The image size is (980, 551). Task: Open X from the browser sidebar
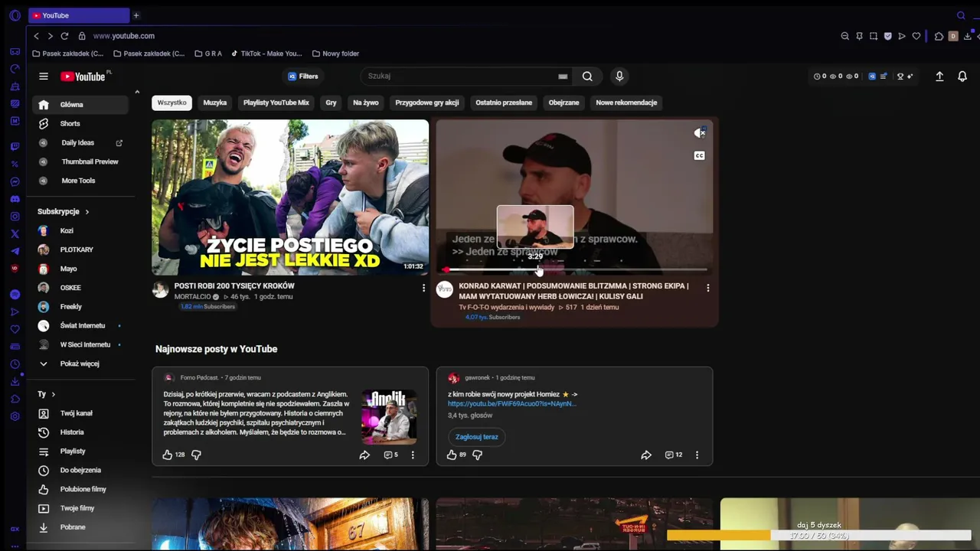tap(15, 234)
